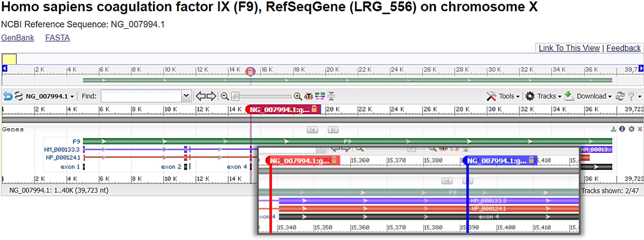The height and width of the screenshot is (240, 644).
Task: Click the yellow overview region box
Action: point(9,59)
